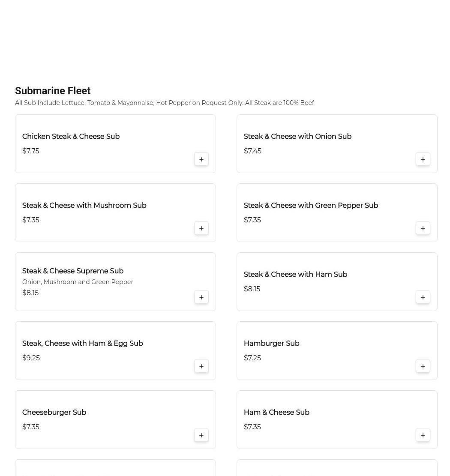Add Steak, Cheese with Ham & Egg Sub

click(x=201, y=366)
